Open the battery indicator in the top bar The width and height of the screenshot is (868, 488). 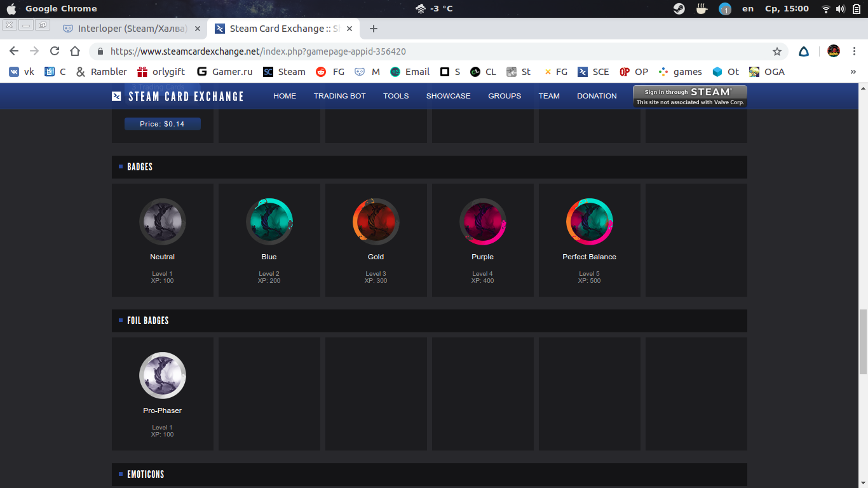point(856,9)
